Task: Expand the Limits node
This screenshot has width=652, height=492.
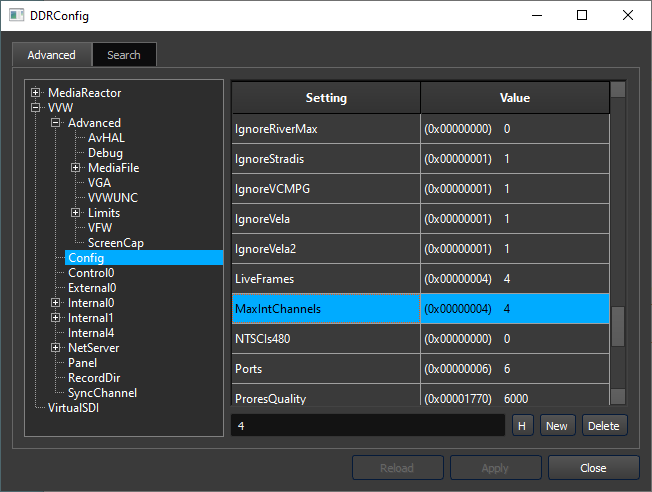Action: [76, 213]
